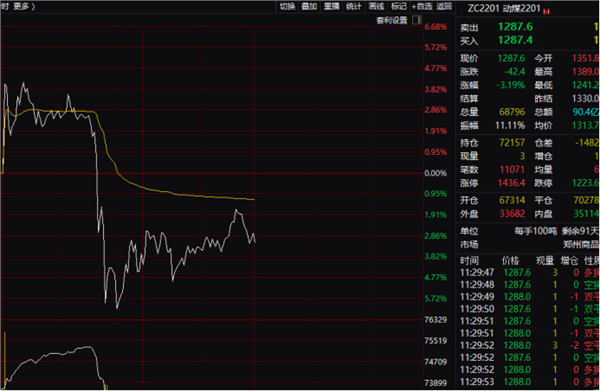Open the 更多 menu at top left
600x391 pixels.
[x=24, y=7]
